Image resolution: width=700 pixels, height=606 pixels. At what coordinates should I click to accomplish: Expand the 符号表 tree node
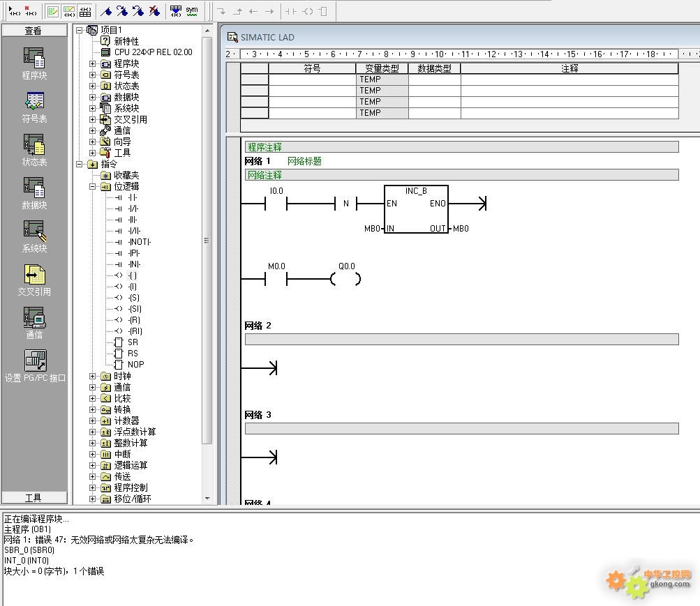(92, 75)
